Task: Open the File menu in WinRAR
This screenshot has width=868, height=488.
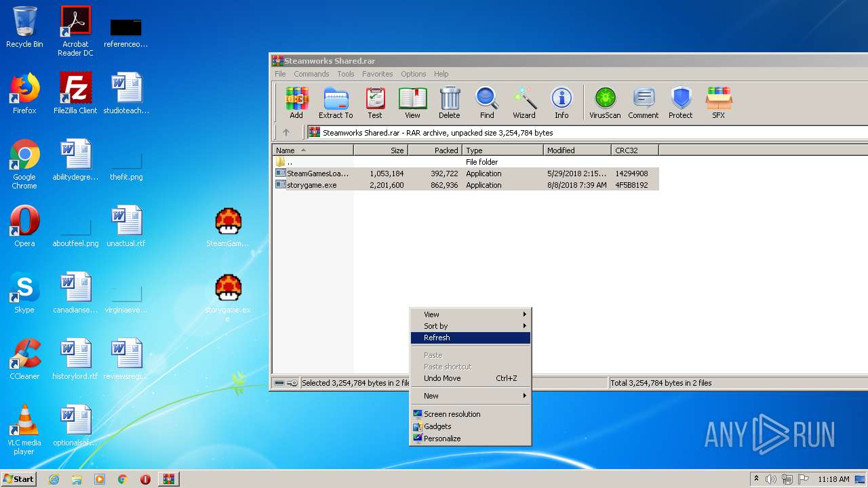Action: tap(280, 74)
